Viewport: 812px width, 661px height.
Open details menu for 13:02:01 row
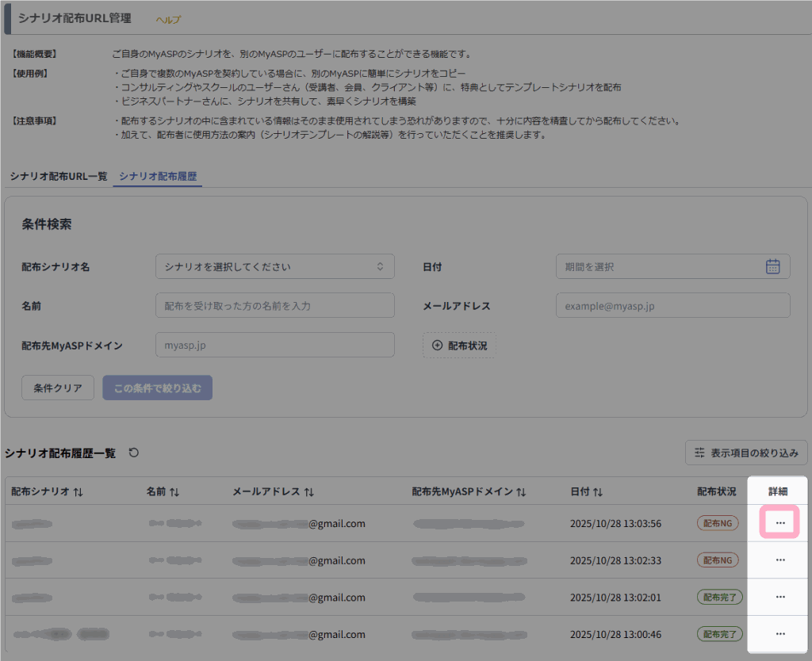coord(780,598)
